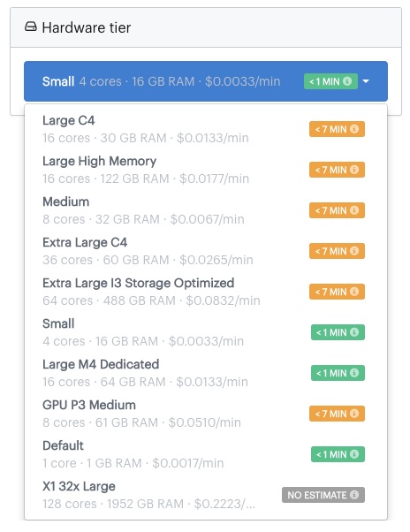
Task: Click info icon in GPU P3 Medium badge
Action: click(354, 414)
